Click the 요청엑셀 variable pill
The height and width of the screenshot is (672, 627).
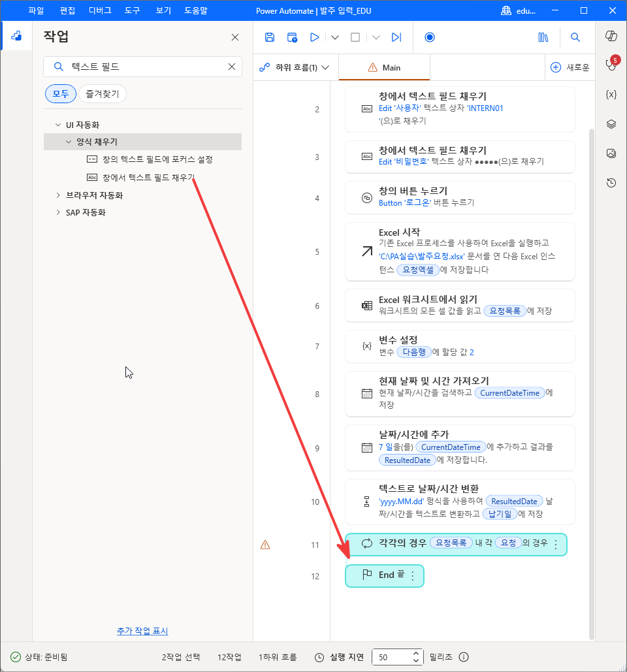pyautogui.click(x=418, y=270)
